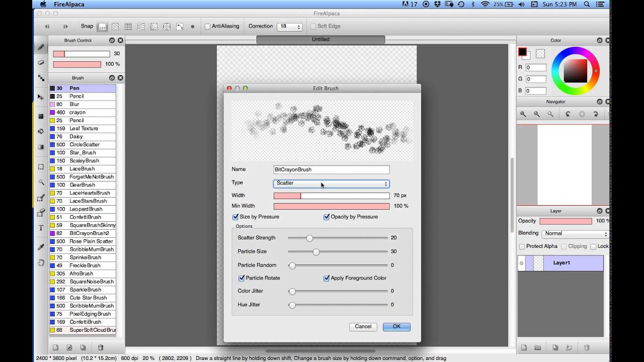Enable curve snap
The height and width of the screenshot is (362, 644).
click(180, 27)
